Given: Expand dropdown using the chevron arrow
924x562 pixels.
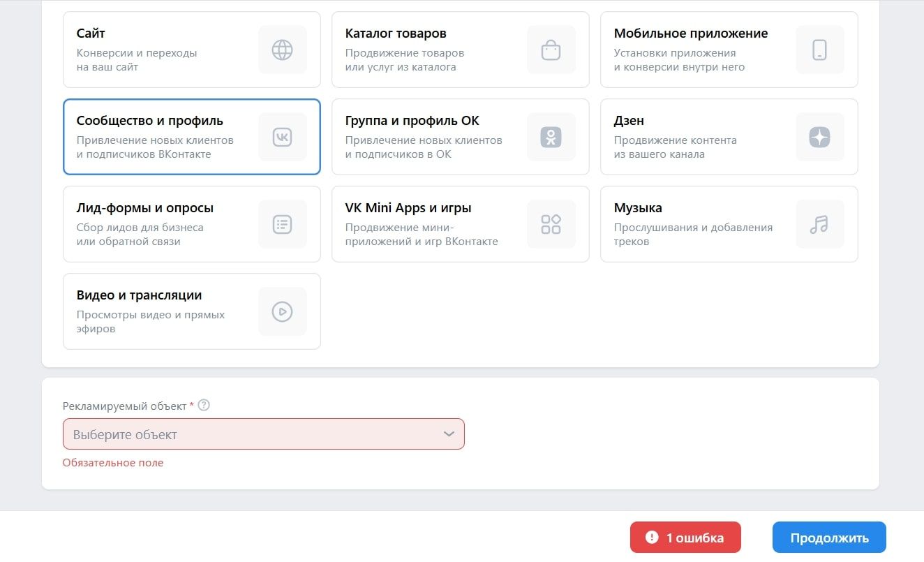Looking at the screenshot, I should coord(449,434).
